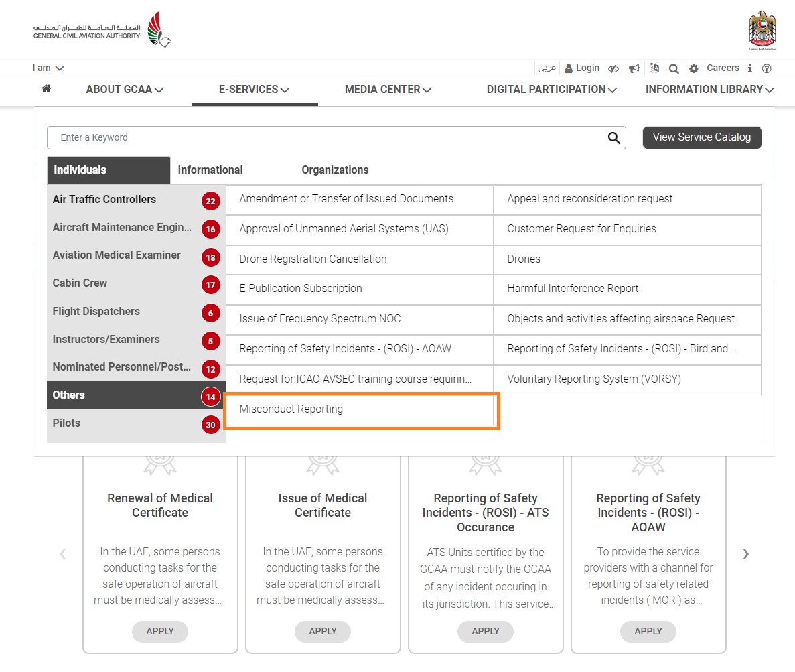Select Aircraft Maintenance Engineers category
795x672 pixels.
(x=136, y=228)
